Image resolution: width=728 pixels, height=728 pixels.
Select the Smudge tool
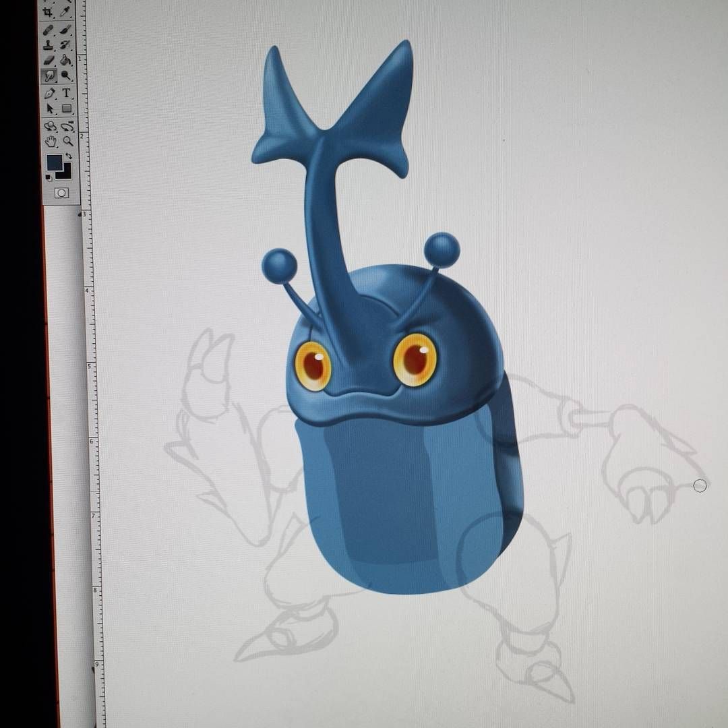coord(49,75)
